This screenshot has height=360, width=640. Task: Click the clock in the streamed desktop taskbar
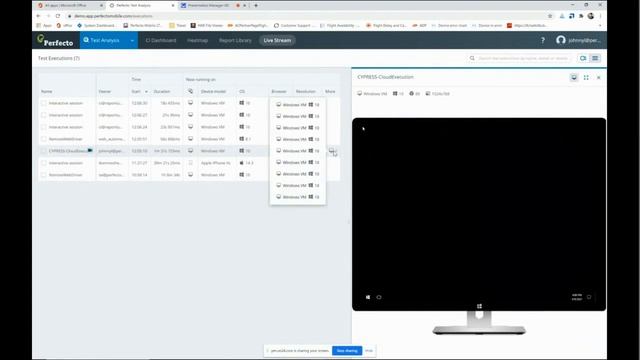(577, 297)
